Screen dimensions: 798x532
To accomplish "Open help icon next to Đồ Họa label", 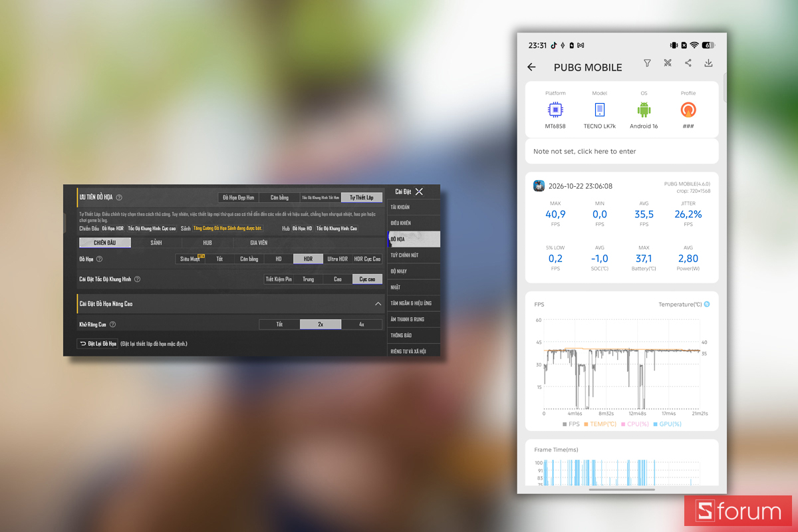I will point(99,259).
